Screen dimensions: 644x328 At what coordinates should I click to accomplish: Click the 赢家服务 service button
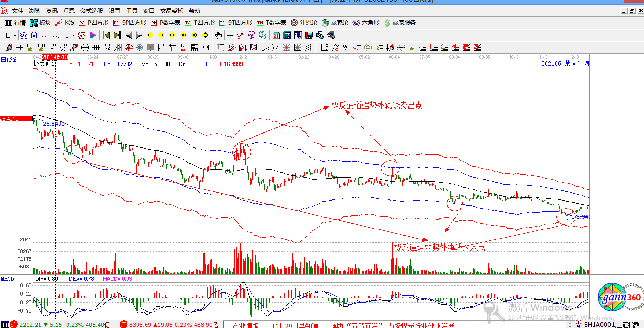pos(400,22)
